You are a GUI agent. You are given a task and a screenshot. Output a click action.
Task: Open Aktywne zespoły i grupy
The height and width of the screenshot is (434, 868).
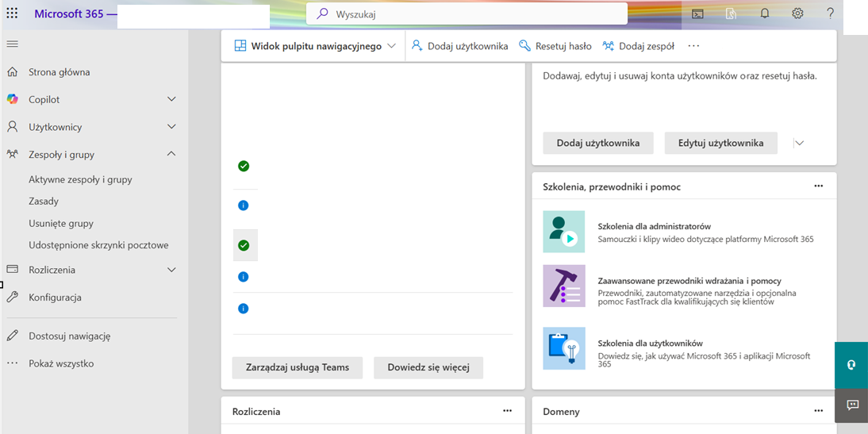tap(80, 179)
